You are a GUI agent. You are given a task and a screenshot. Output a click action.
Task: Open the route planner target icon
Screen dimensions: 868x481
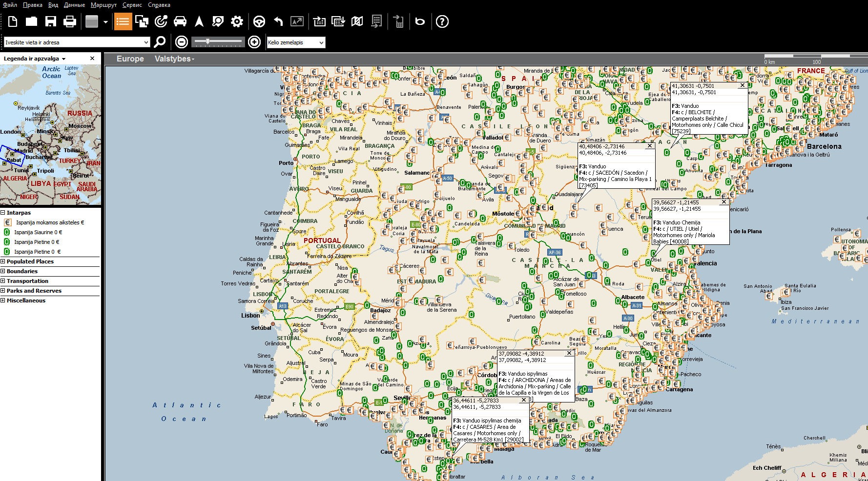point(161,21)
